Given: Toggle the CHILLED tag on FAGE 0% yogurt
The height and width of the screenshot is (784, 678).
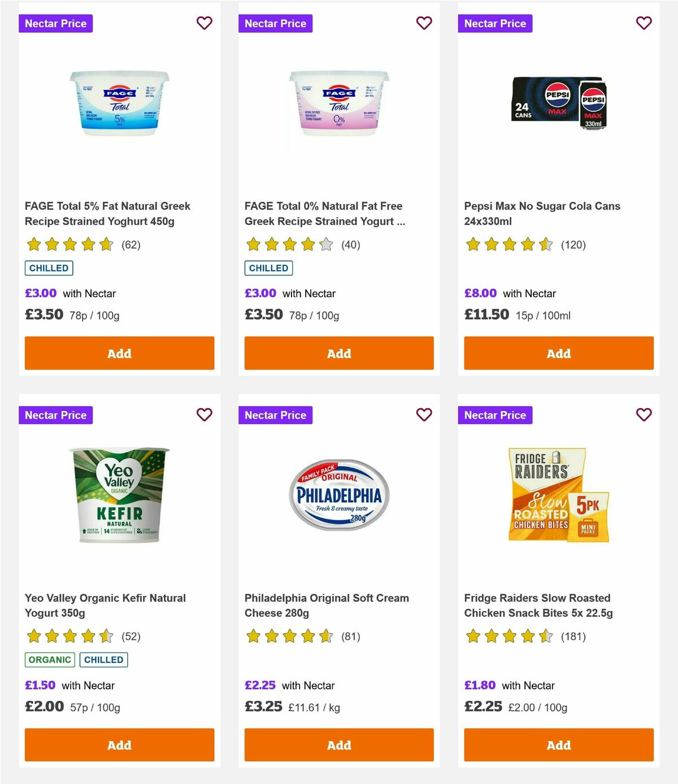Looking at the screenshot, I should coord(268,268).
